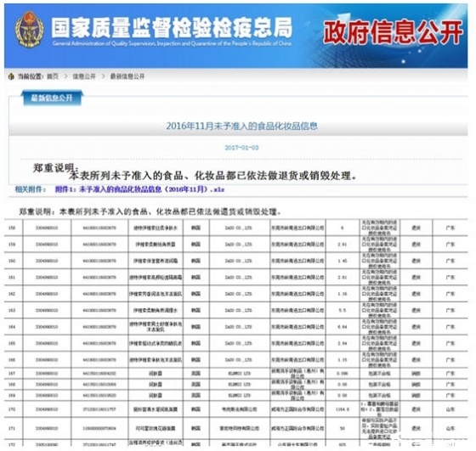
Task: Go to 首页 in the breadcrumb
Action: [x=53, y=76]
